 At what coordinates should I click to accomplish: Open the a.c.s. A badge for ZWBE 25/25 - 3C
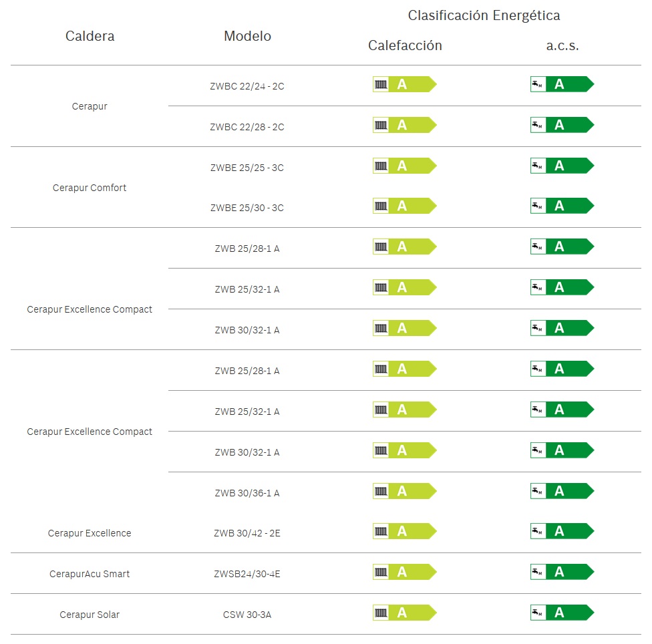pos(562,166)
